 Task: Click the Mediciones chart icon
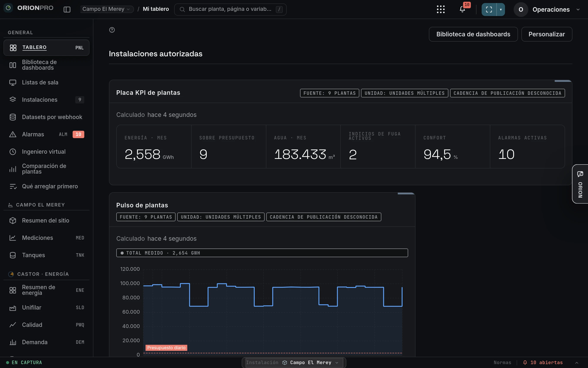click(x=13, y=238)
